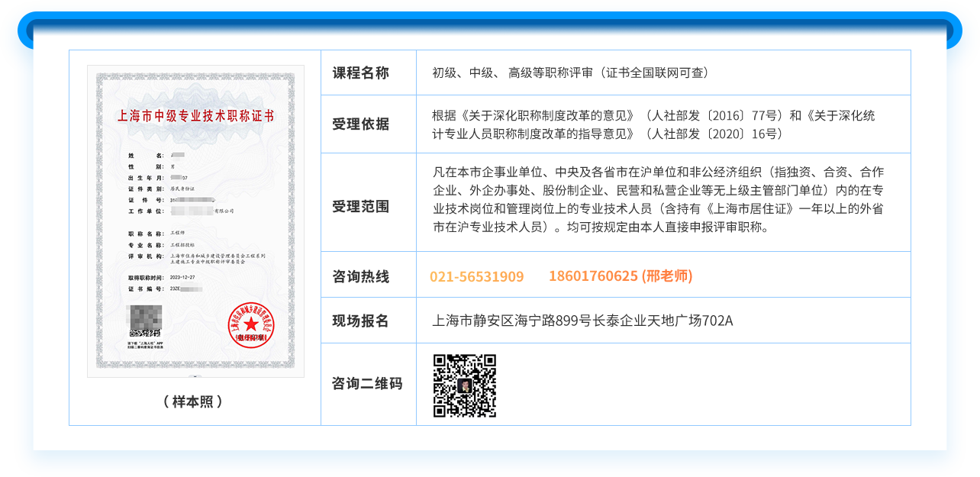
Task: Click the 现场报名 row label
Action: (360, 321)
